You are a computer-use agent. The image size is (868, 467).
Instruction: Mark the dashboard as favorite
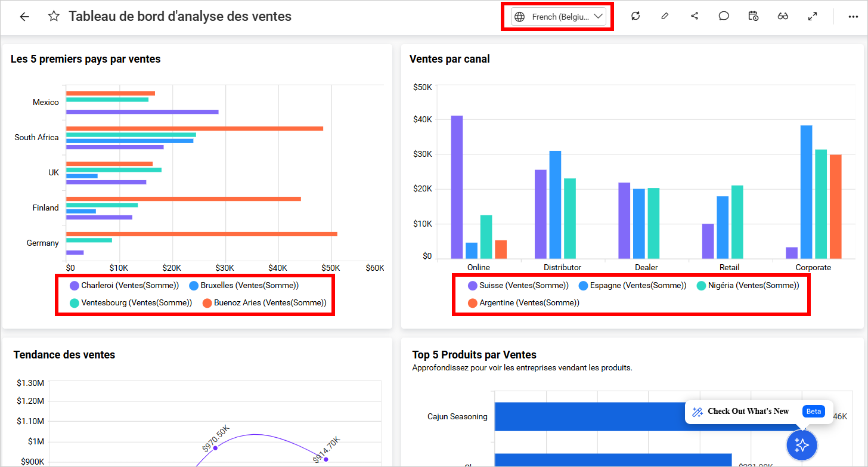tap(54, 16)
